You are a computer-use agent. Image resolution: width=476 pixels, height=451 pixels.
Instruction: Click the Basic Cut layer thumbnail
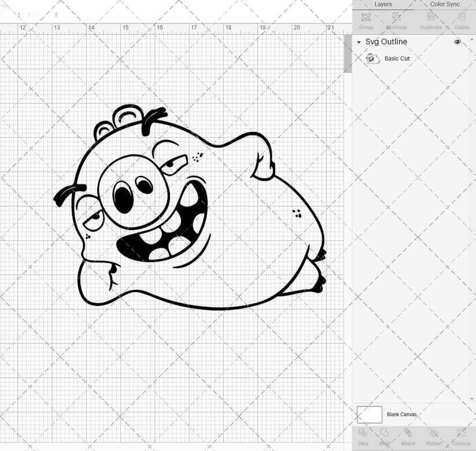371,58
